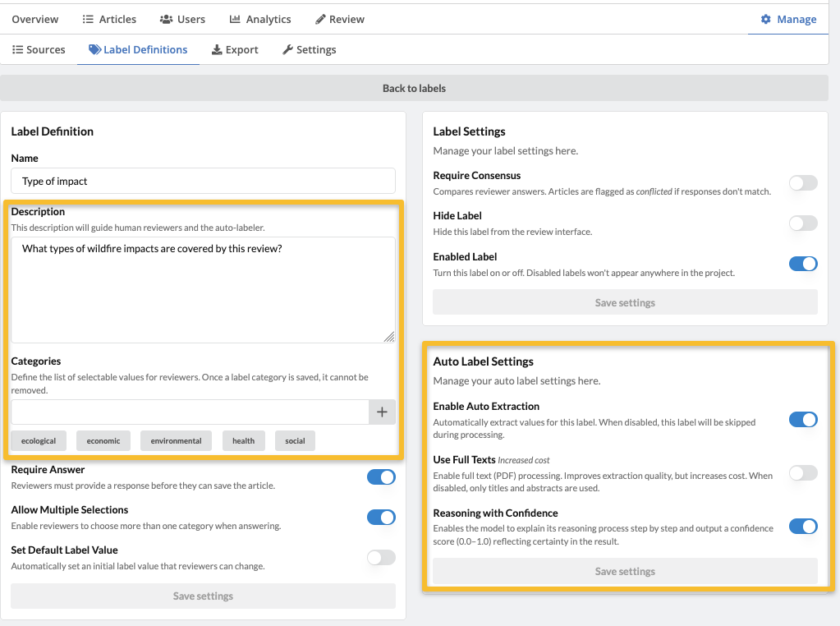Enable the Use Full Texts switch
The height and width of the screenshot is (626, 840).
[803, 472]
